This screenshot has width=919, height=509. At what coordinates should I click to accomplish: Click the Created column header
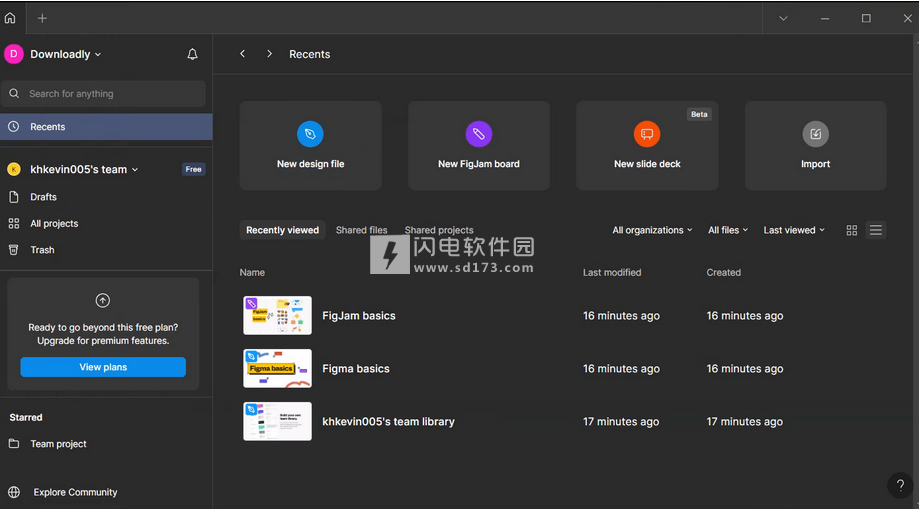pyautogui.click(x=723, y=273)
